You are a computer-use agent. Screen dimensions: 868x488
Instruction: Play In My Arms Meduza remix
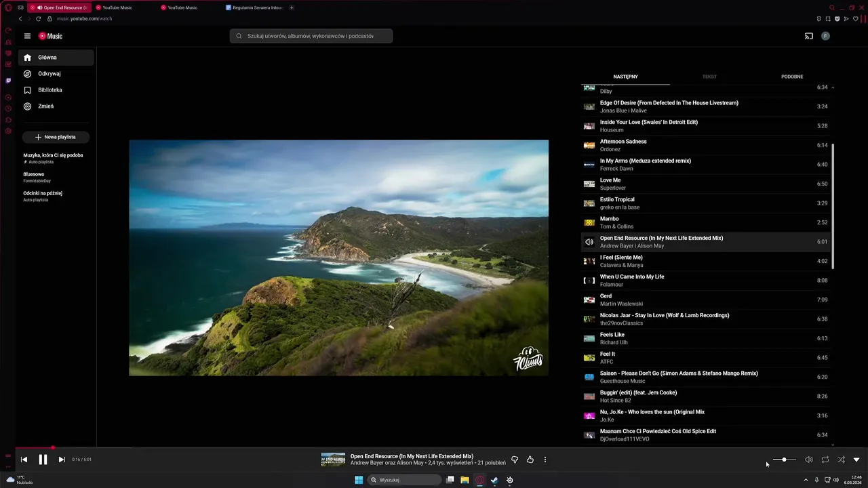coord(705,165)
